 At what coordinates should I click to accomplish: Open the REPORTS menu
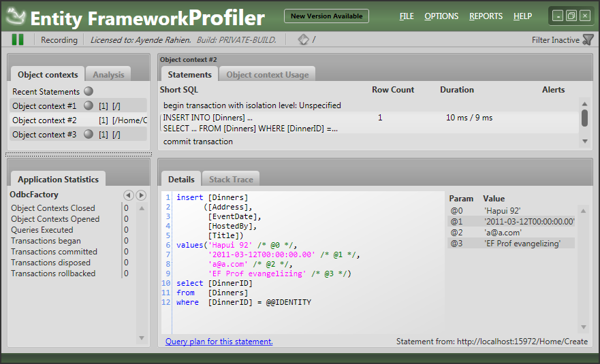coord(486,16)
